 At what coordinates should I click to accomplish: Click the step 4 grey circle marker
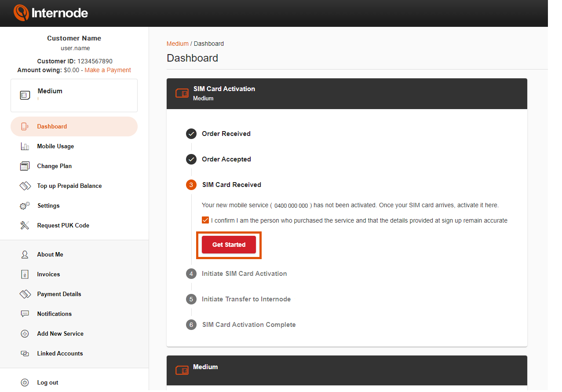[191, 274]
